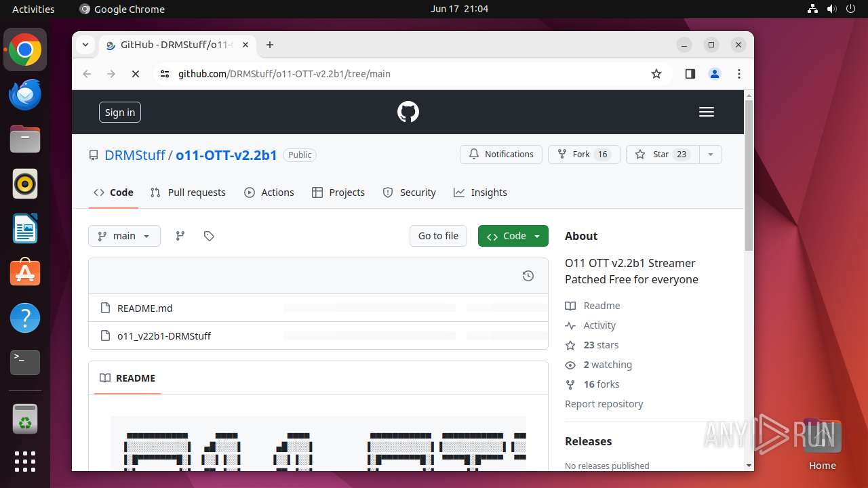Open the DRMStuff owner link
Screen dimensions: 868x488
[135, 155]
